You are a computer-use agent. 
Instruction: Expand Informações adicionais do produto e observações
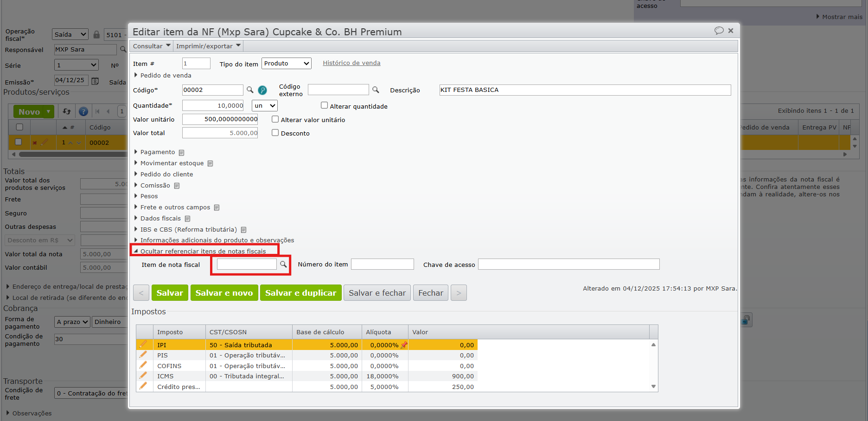214,240
